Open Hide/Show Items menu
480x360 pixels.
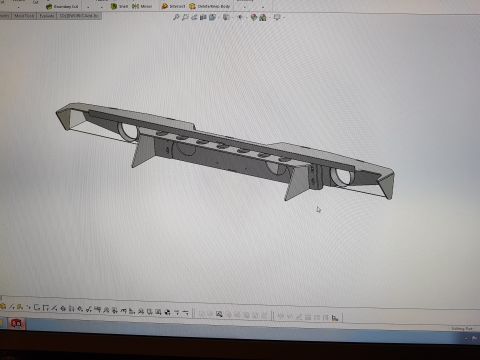[x=240, y=17]
